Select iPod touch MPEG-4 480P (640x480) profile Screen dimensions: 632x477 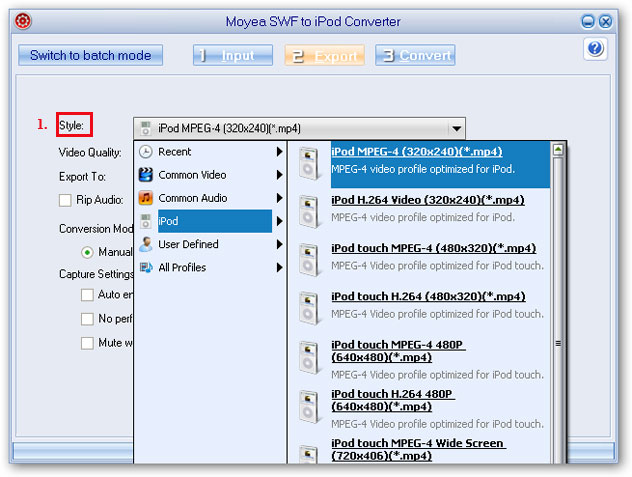point(398,351)
